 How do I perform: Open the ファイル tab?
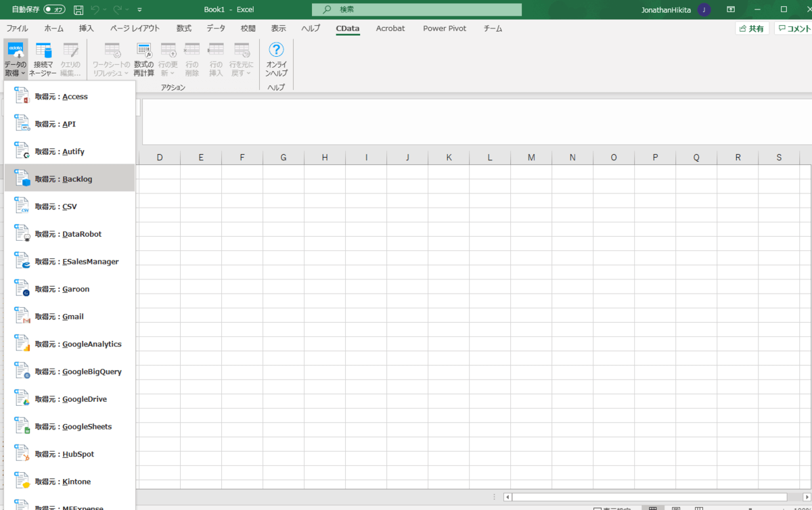point(17,28)
